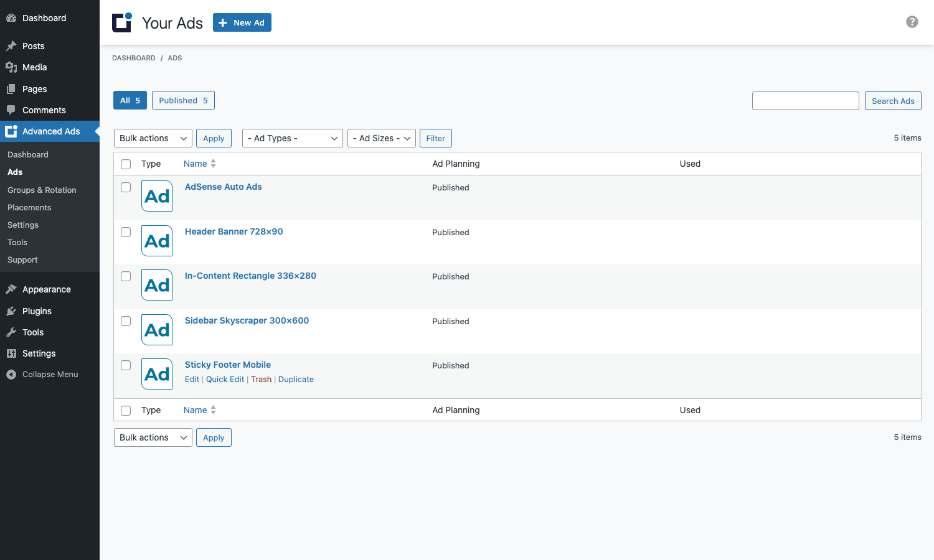Open the Ad Sizes filter dropdown
The image size is (934, 560).
[382, 138]
